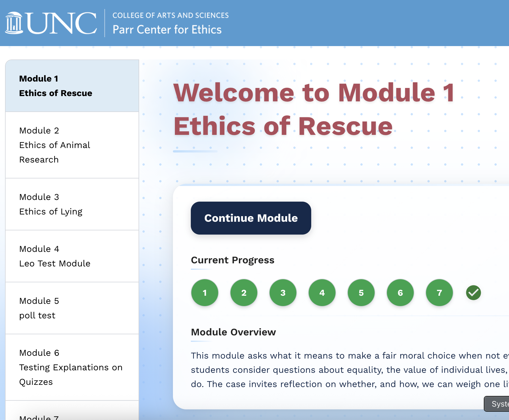The height and width of the screenshot is (420, 509).
Task: Click the Parr Center for Ethics link
Action: (167, 30)
